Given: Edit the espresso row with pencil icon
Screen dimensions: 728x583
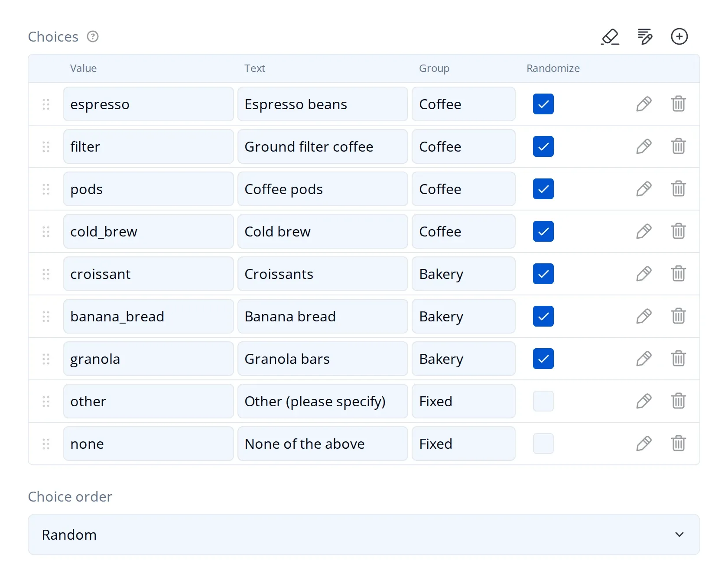Looking at the screenshot, I should tap(644, 104).
